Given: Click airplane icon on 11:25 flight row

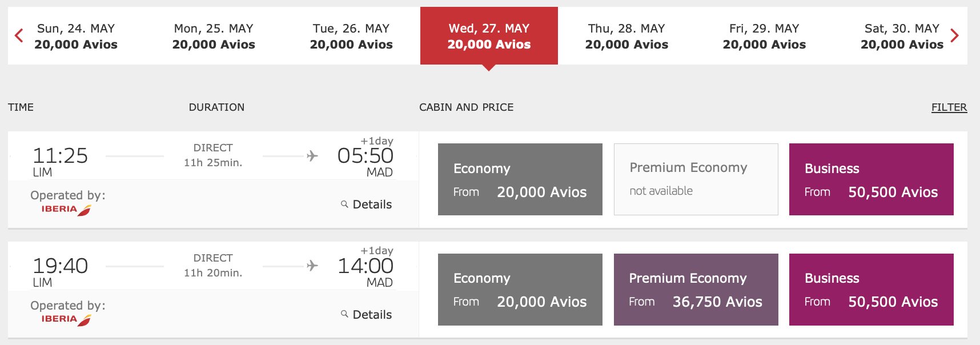Looking at the screenshot, I should pyautogui.click(x=312, y=155).
